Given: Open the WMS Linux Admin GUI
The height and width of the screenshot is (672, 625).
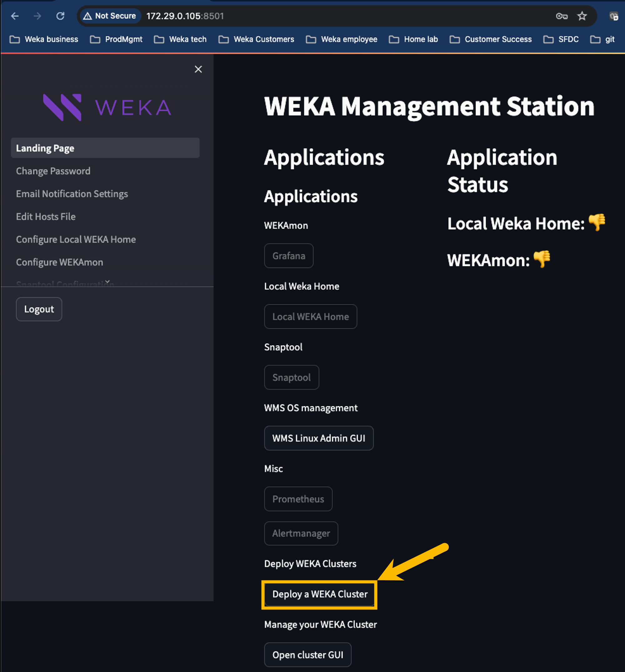Looking at the screenshot, I should pyautogui.click(x=318, y=438).
